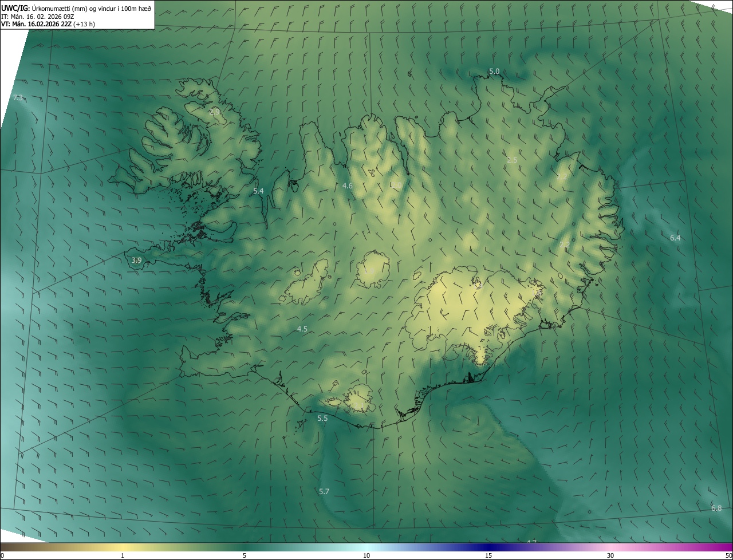Viewport: 733px width, 560px height.
Task: Click the 30 tick on the color legend
Action: point(610,555)
